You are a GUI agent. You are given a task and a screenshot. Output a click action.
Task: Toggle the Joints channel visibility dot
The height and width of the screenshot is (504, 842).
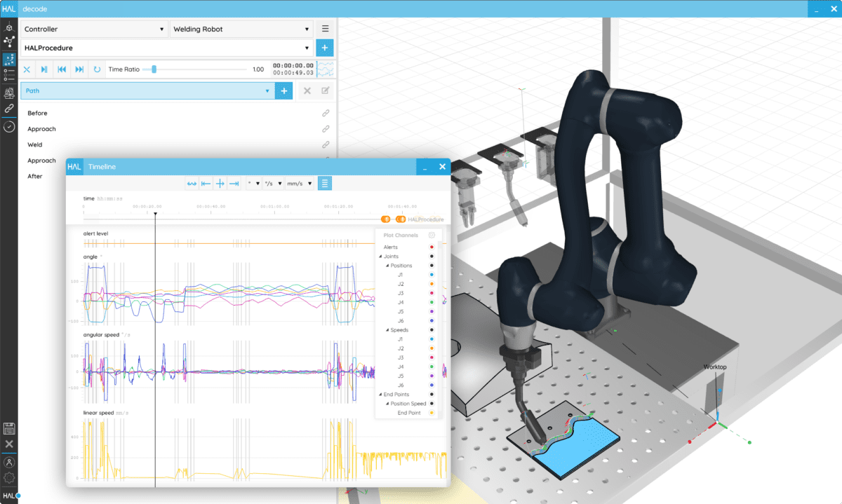pyautogui.click(x=431, y=257)
